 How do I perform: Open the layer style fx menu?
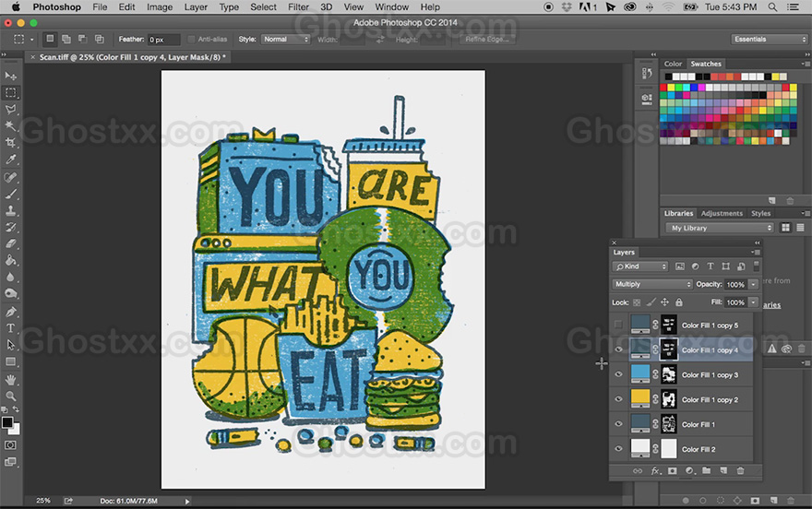(656, 470)
